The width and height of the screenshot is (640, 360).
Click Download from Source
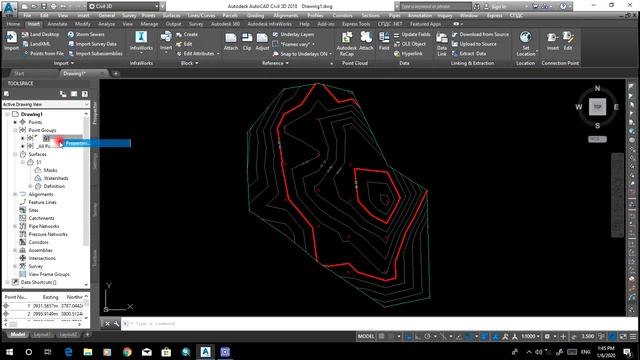pos(480,35)
